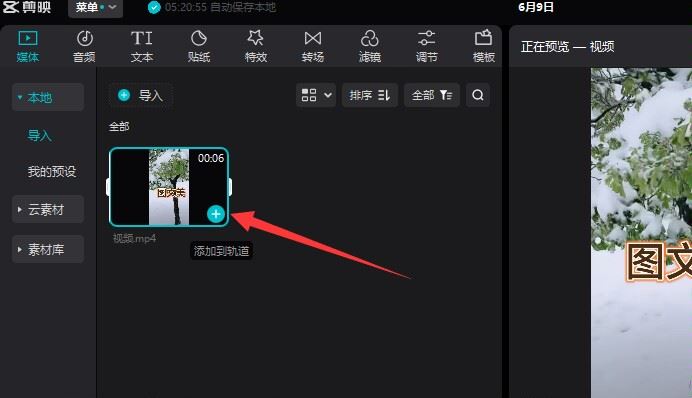
Task: Expand the 素材库 material library section
Action: click(x=48, y=249)
